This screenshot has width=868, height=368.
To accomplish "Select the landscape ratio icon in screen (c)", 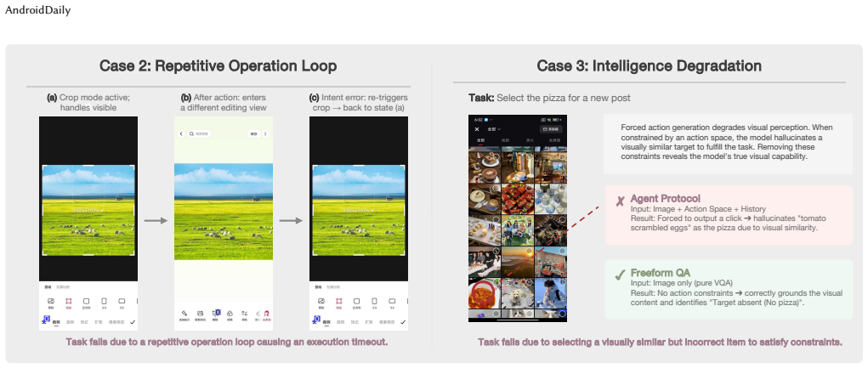I will [392, 301].
